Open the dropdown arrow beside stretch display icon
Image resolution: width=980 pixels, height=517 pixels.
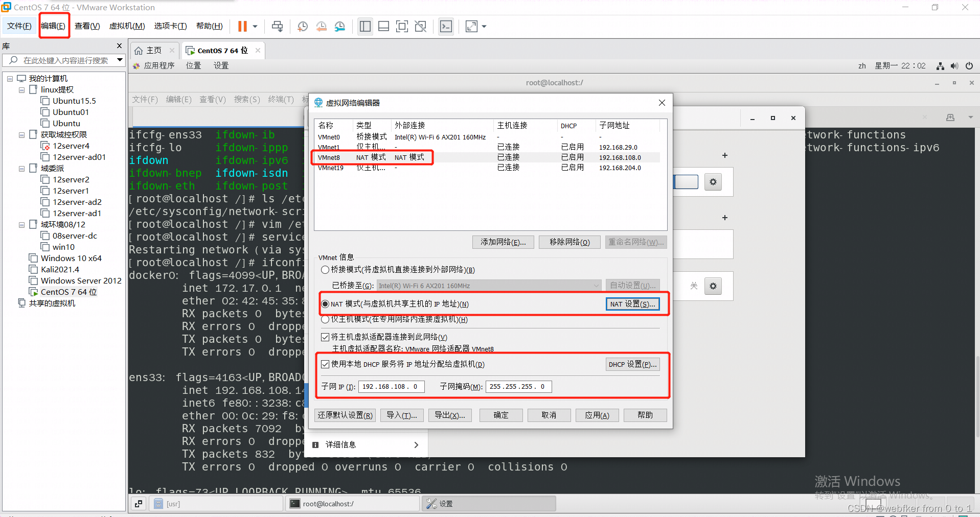tap(484, 26)
